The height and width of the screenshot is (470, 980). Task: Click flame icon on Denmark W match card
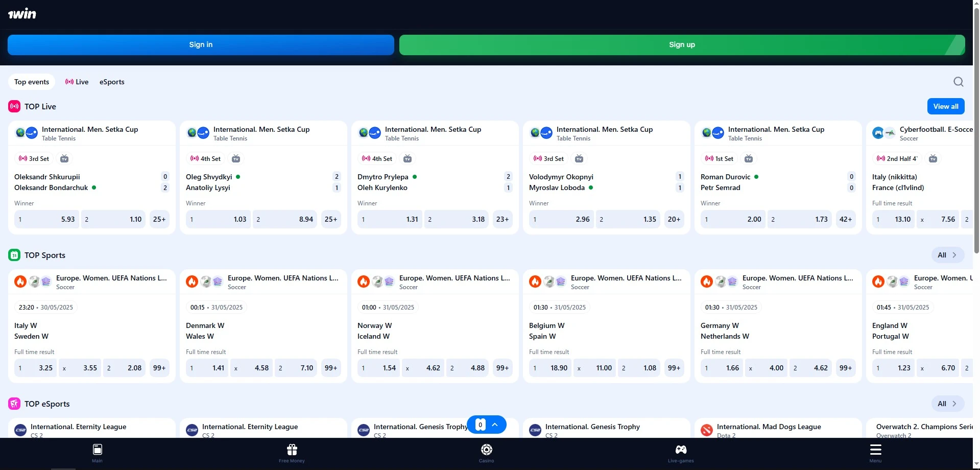(x=192, y=281)
